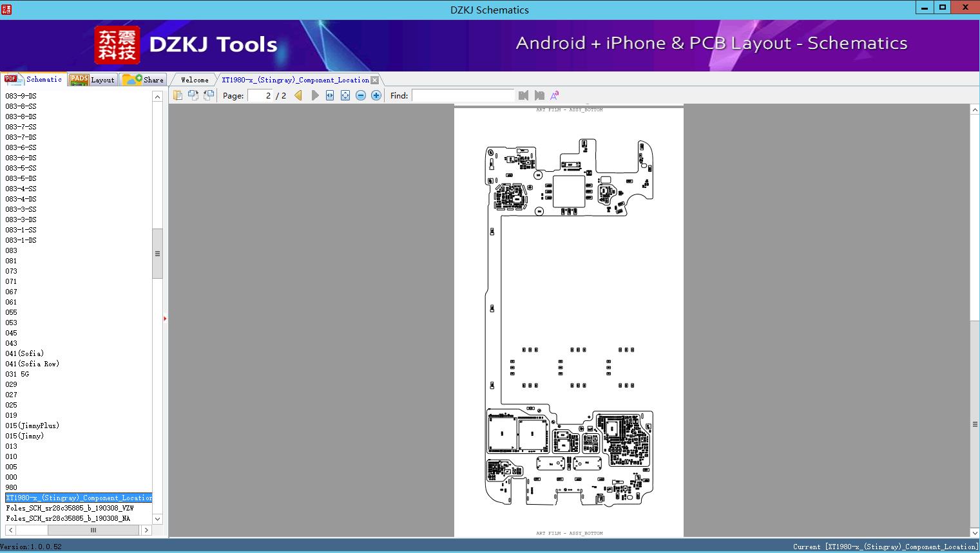Select the 081 entry
The height and width of the screenshot is (553, 980).
point(12,261)
